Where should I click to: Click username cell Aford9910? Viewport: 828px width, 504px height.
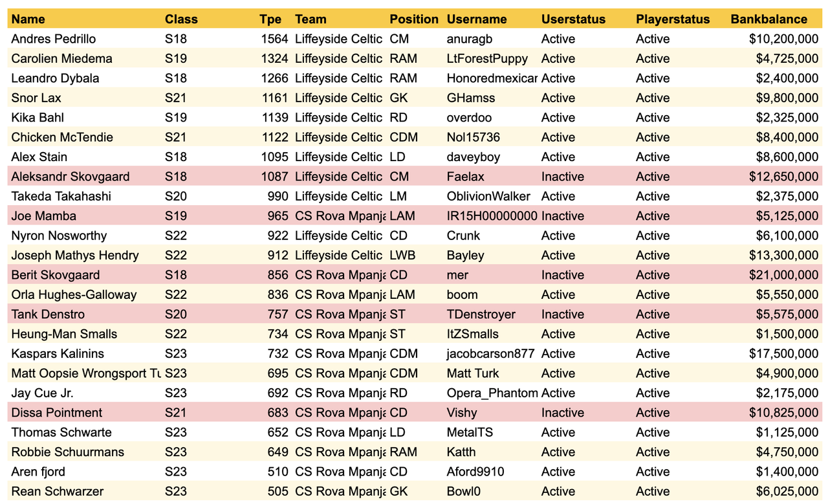(475, 472)
